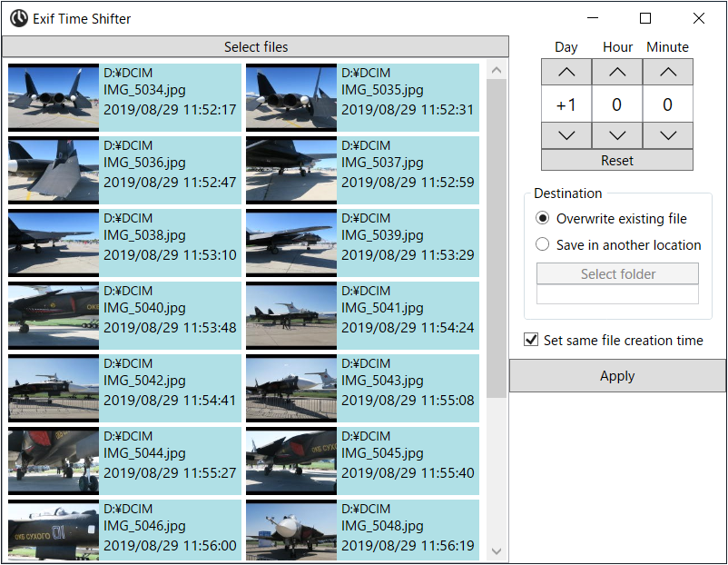
Task: Click timestamp 2019/08/29 11:53:10
Action: point(170,255)
